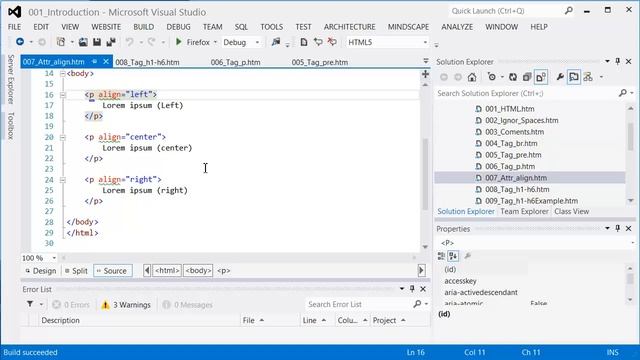Image resolution: width=640 pixels, height=360 pixels.
Task: Click the Find in Files toolbar icon
Action: coord(276,42)
